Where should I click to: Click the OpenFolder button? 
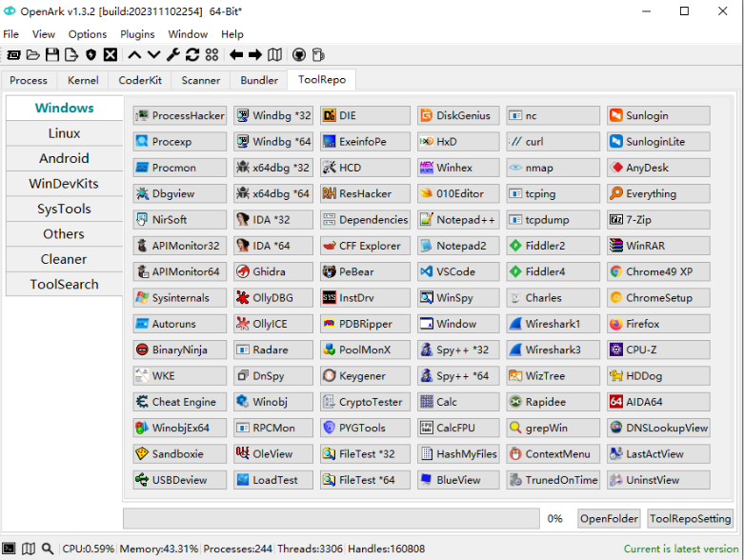609,519
